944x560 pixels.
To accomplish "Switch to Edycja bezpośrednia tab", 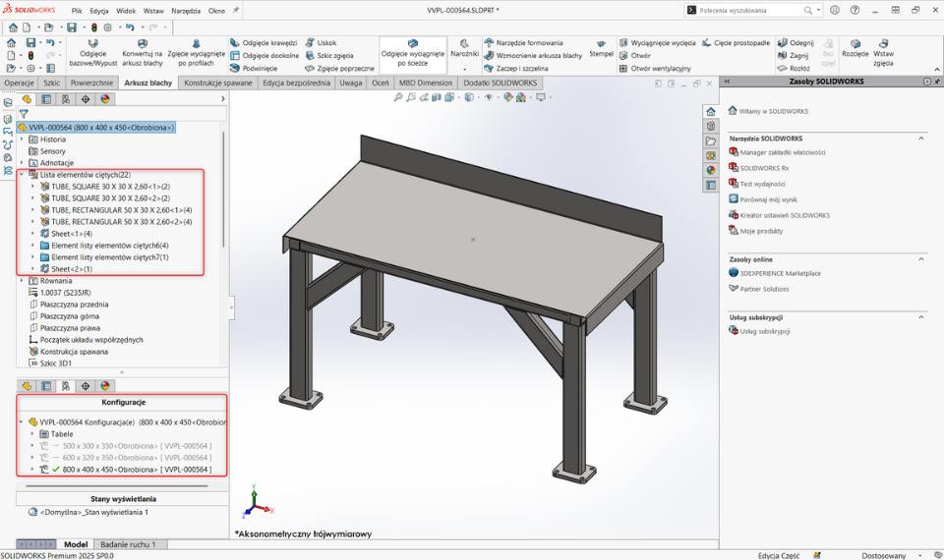I will 296,83.
